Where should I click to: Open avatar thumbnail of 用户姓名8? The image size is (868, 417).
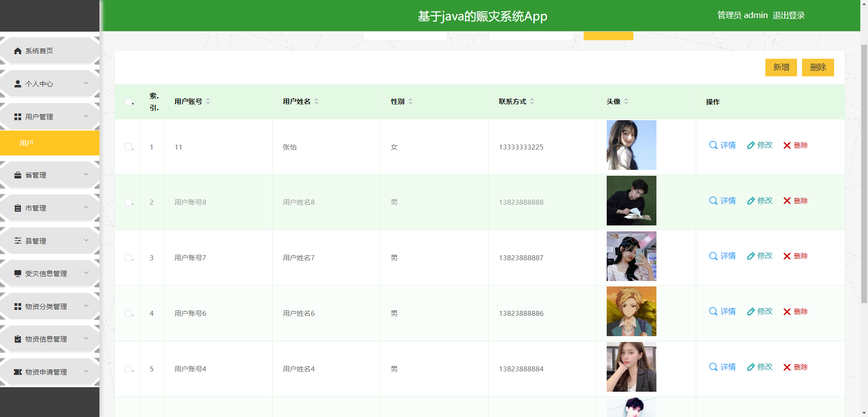[632, 201]
